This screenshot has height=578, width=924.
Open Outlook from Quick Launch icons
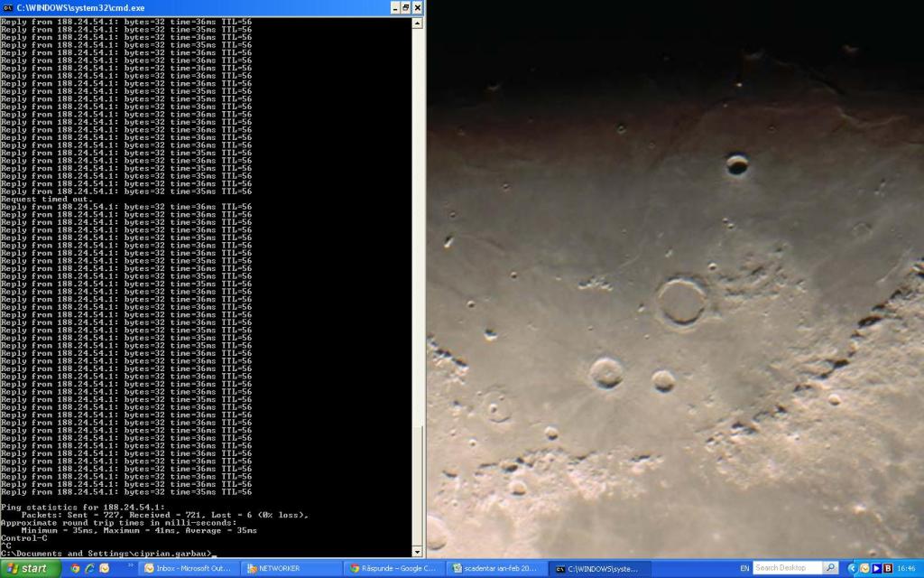click(x=104, y=568)
